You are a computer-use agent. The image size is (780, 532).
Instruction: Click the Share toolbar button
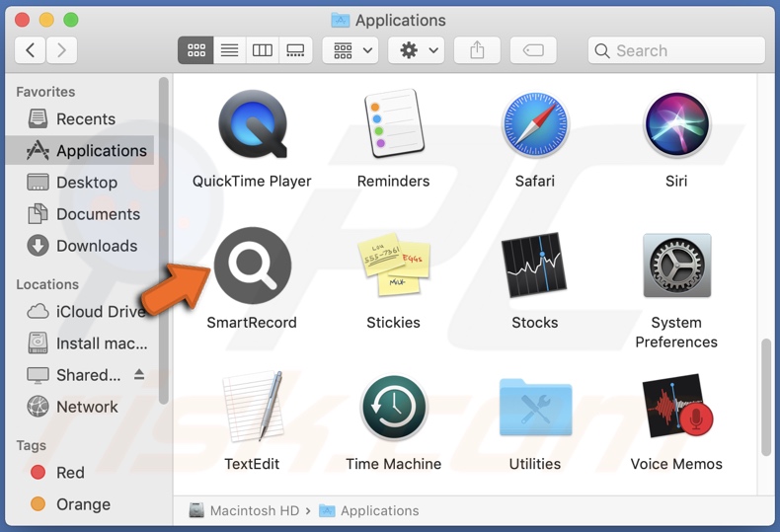(477, 50)
